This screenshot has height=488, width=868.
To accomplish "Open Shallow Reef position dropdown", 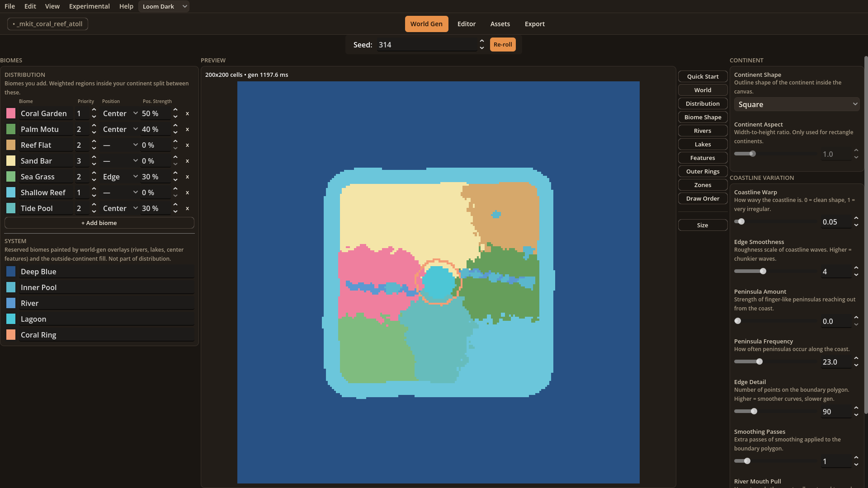I will pos(120,192).
